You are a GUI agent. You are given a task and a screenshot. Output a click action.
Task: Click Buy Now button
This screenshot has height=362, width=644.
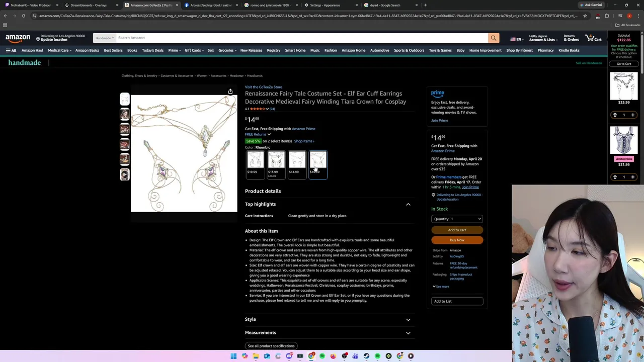457,240
